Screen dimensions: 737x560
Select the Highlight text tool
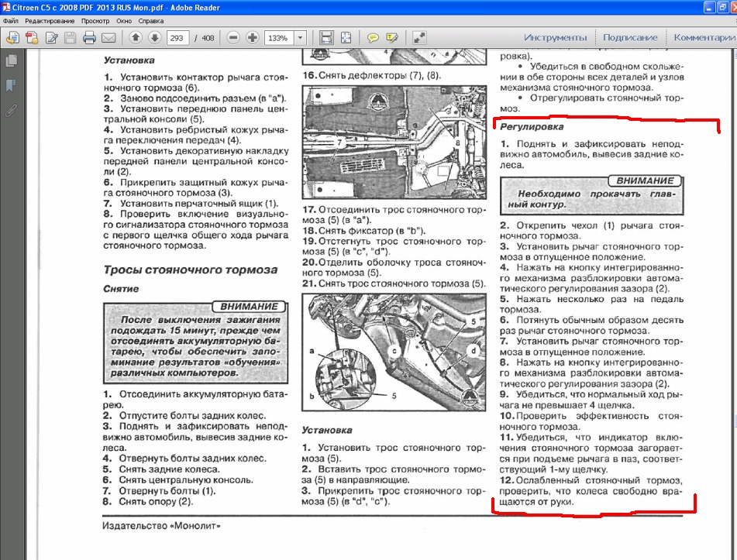tap(392, 38)
